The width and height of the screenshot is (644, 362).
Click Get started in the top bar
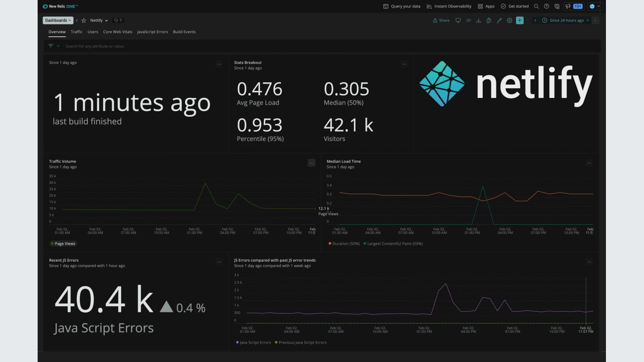tap(514, 6)
